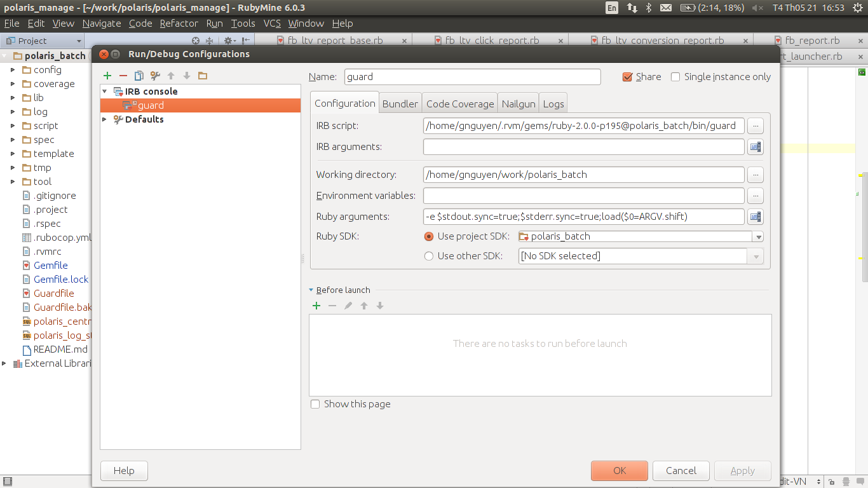Image resolution: width=868 pixels, height=488 pixels.
Task: Switch to the Bundler tab
Action: [x=400, y=104]
